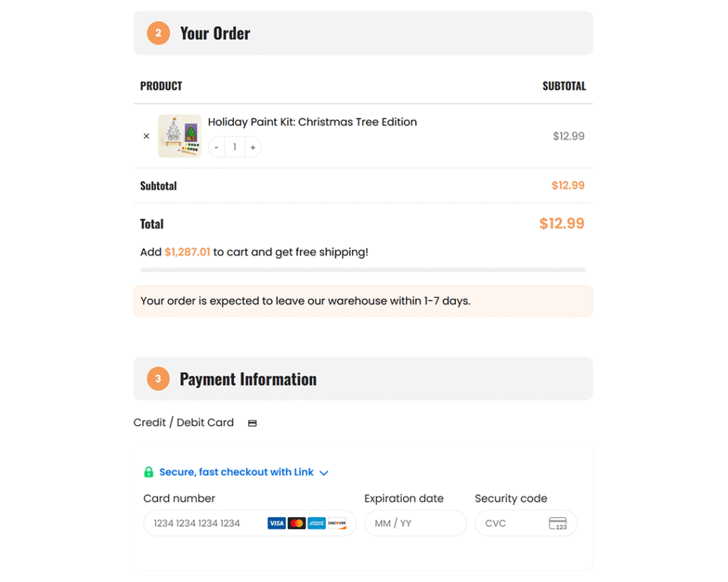This screenshot has width=728, height=582.
Task: Click the CVC card hint icon
Action: (558, 524)
